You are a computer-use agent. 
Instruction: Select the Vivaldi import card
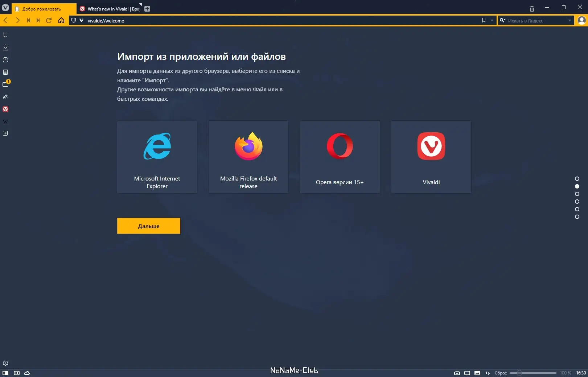(431, 157)
